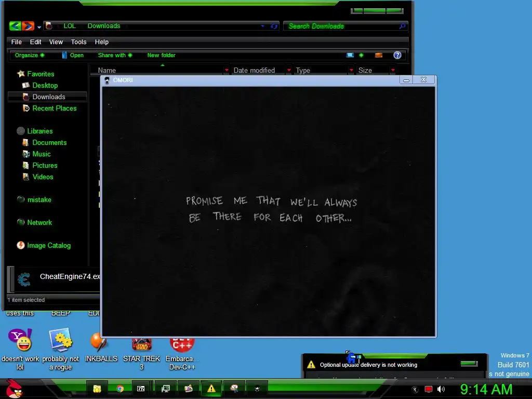This screenshot has width=532, height=399.
Task: Open the File menu
Action: coord(16,42)
